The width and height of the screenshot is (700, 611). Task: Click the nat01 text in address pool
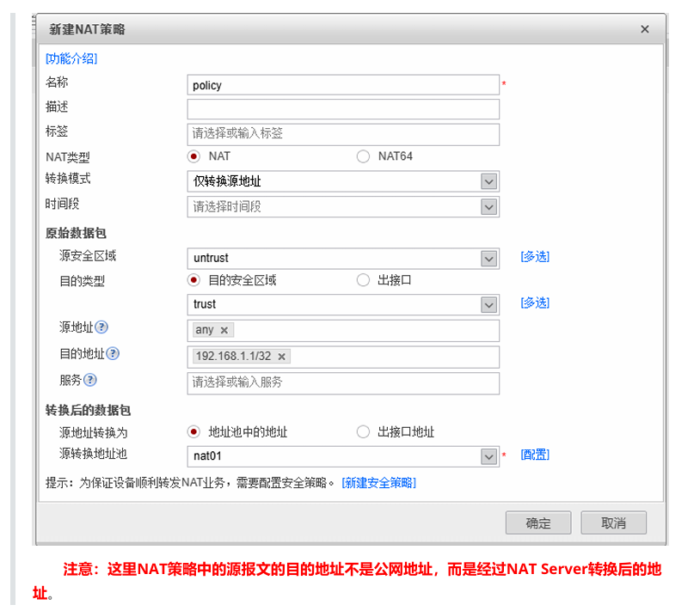pos(207,456)
